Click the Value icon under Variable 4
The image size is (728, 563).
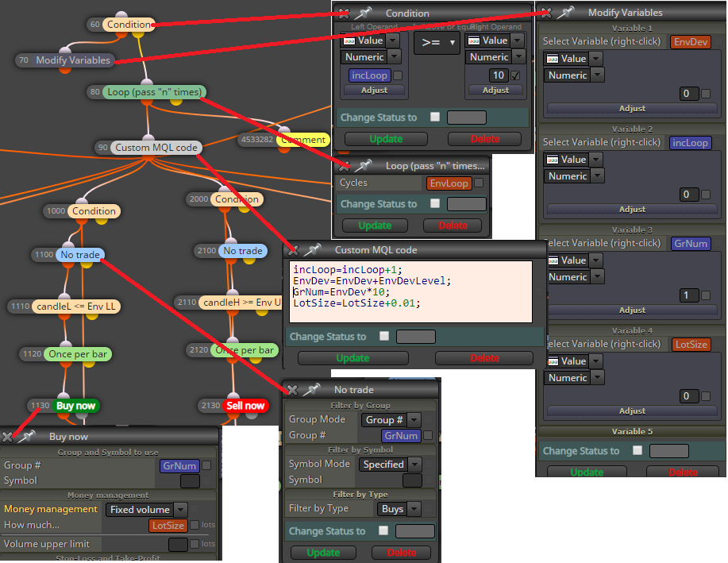pyautogui.click(x=553, y=361)
